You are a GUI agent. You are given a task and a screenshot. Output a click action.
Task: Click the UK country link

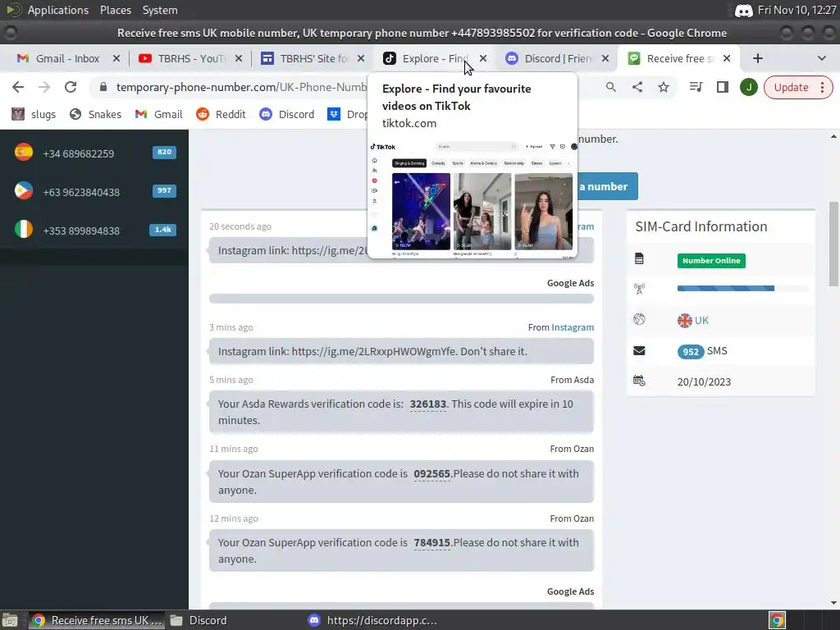(701, 321)
